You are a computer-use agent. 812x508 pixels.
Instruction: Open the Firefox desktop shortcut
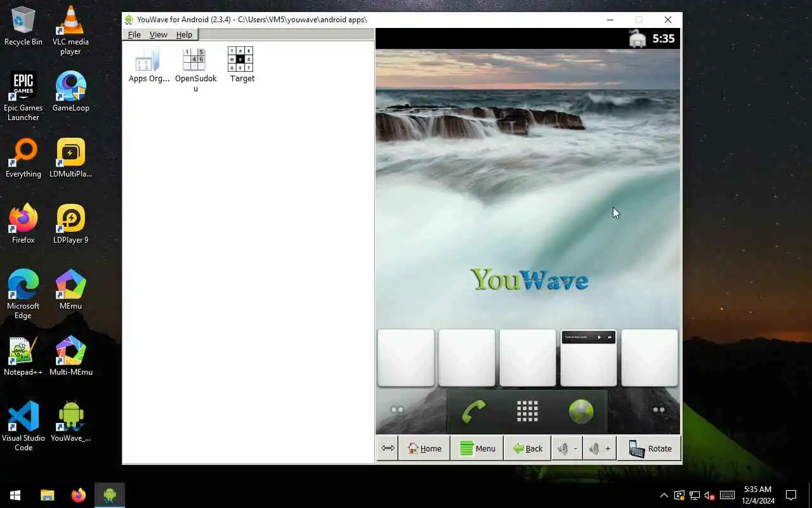[23, 224]
